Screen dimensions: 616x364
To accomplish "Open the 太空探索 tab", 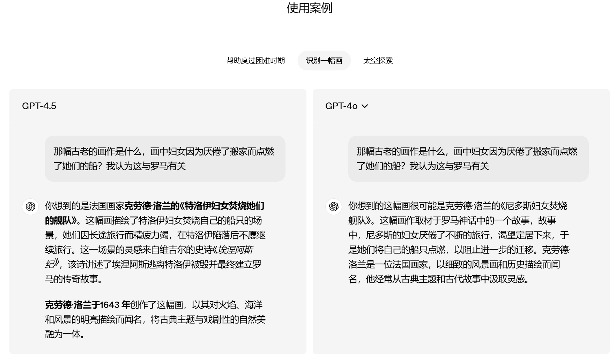I will [x=378, y=61].
